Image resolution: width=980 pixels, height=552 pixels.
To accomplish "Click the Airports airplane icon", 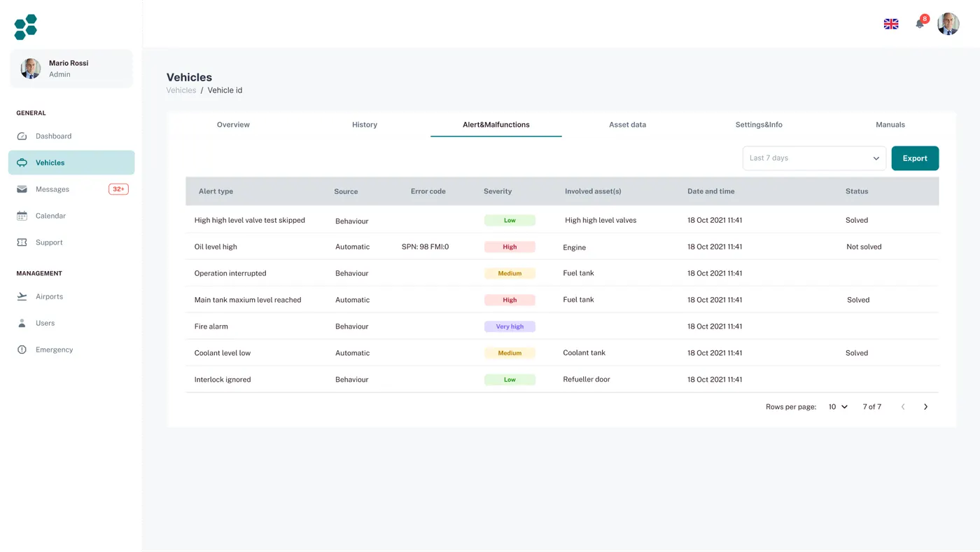I will [x=22, y=296].
